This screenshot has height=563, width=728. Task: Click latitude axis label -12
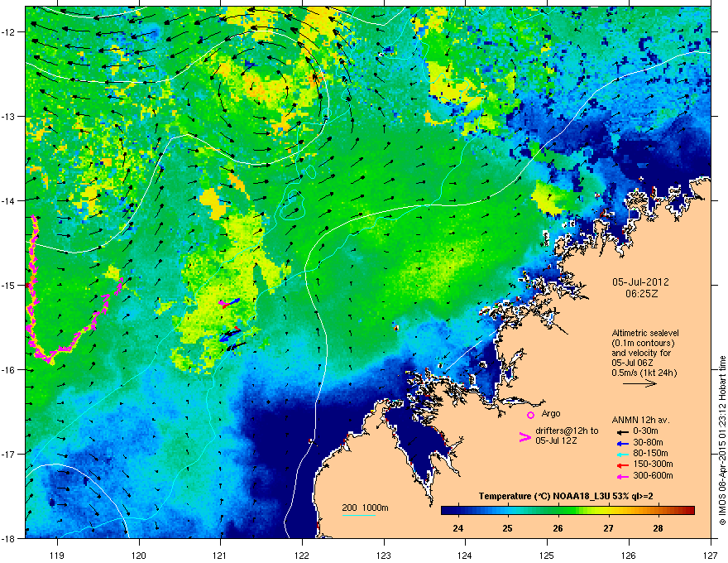(x=9, y=32)
